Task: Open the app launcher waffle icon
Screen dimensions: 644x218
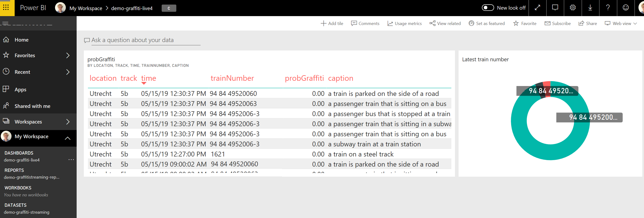Action: tap(6, 8)
